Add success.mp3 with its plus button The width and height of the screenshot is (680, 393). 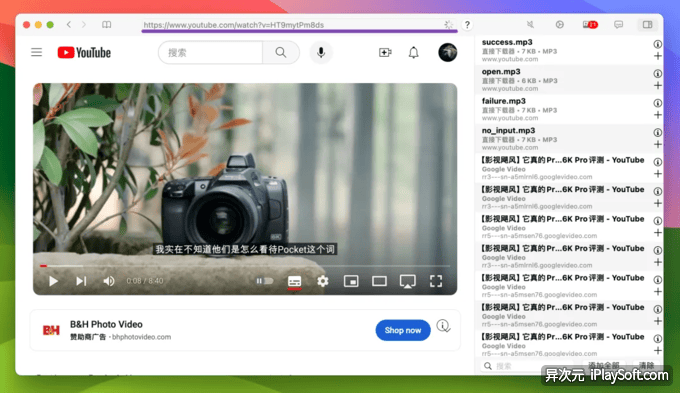658,56
